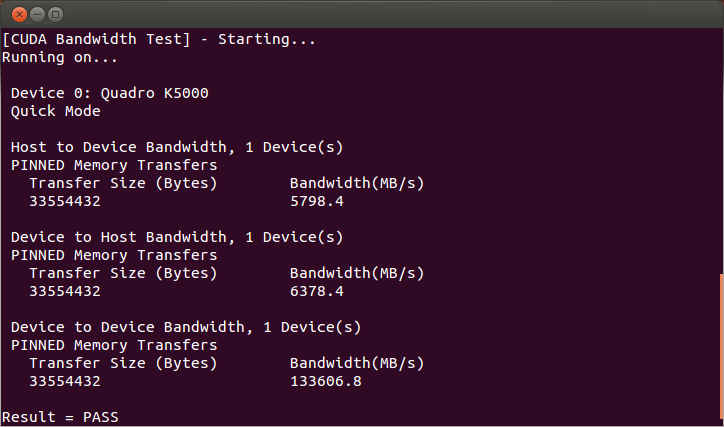Image resolution: width=724 pixels, height=427 pixels.
Task: Maximize the terminal window
Action: coord(55,14)
